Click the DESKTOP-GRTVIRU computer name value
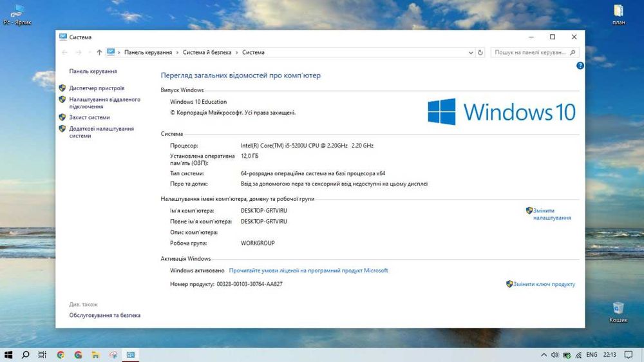The height and width of the screenshot is (362, 644). point(264,211)
